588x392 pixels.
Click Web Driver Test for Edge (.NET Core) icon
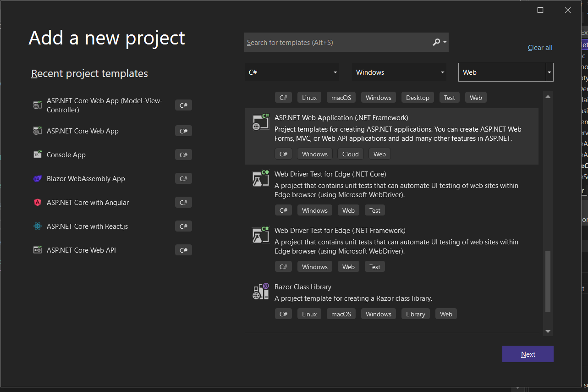point(260,178)
